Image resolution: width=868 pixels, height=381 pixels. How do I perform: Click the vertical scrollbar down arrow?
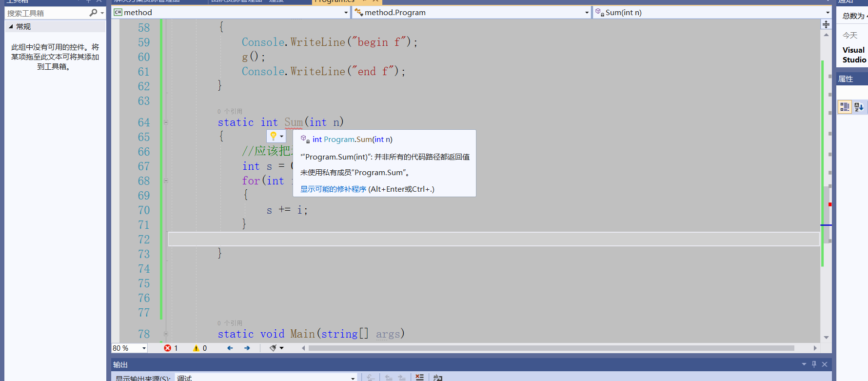826,337
